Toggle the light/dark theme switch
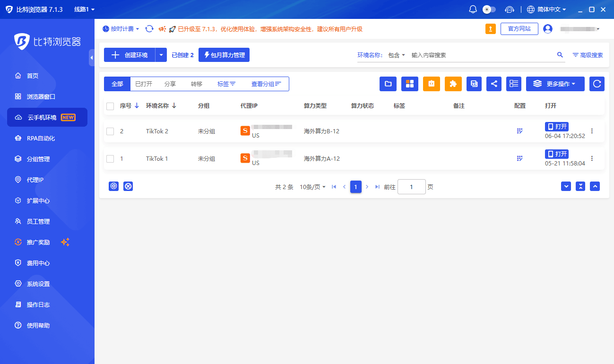The height and width of the screenshot is (364, 614). (489, 9)
